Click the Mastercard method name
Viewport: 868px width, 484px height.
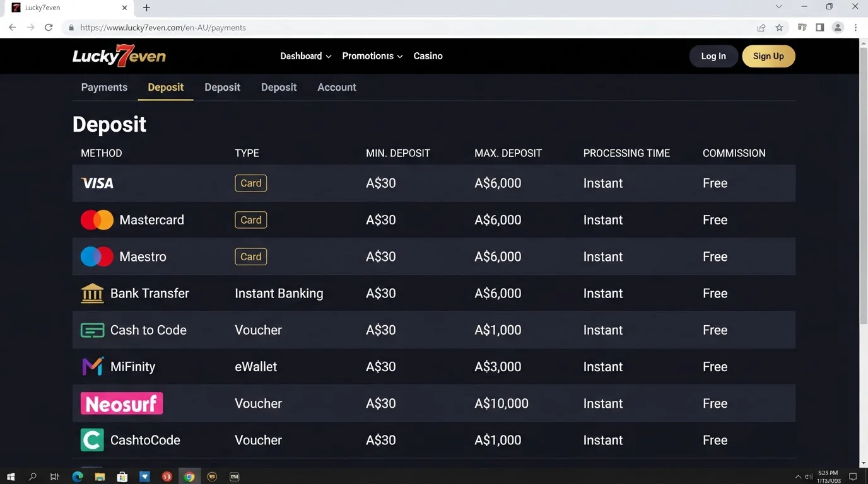pos(152,220)
